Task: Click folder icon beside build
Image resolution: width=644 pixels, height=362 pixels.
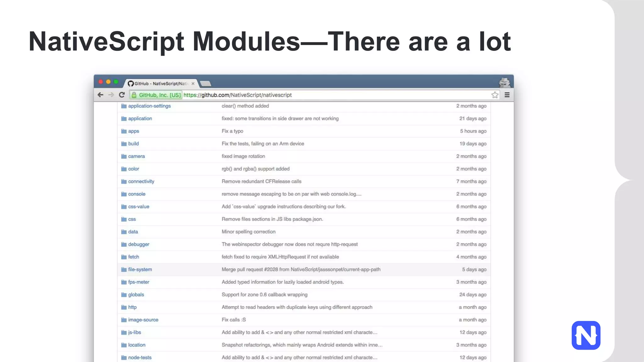Action: 124,144
